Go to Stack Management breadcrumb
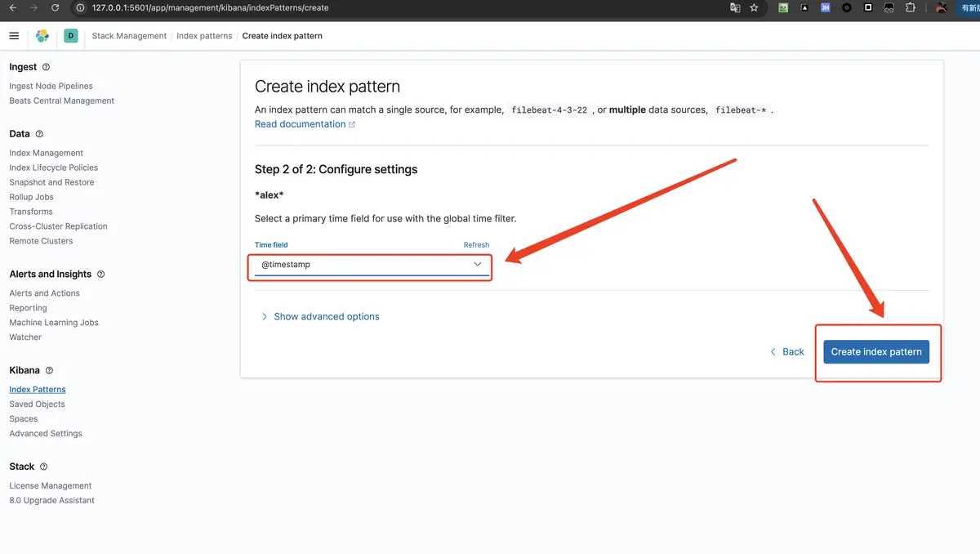The image size is (980, 554). tap(129, 36)
